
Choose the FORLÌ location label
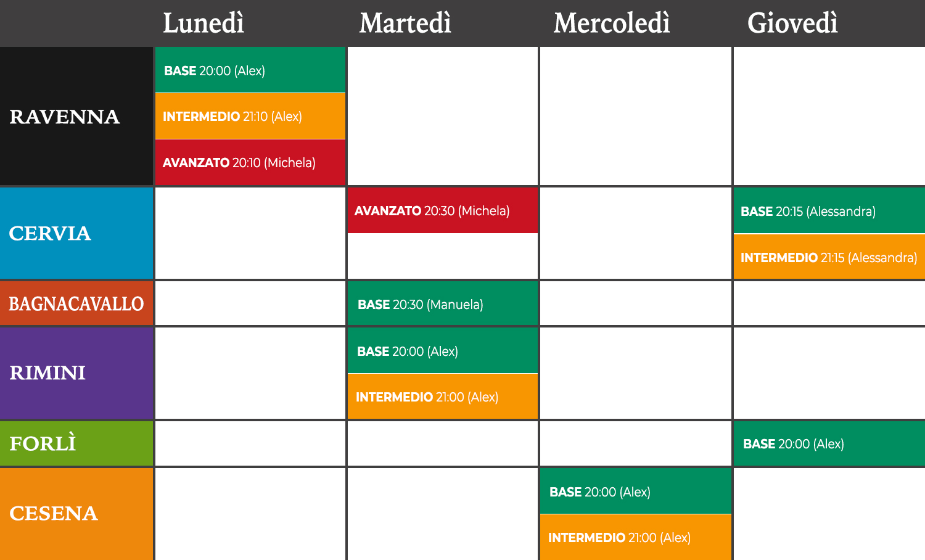(43, 443)
